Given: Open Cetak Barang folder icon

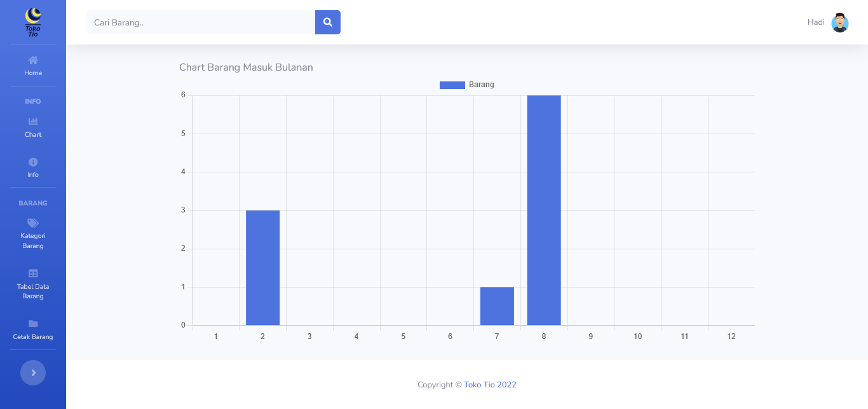Looking at the screenshot, I should [33, 324].
